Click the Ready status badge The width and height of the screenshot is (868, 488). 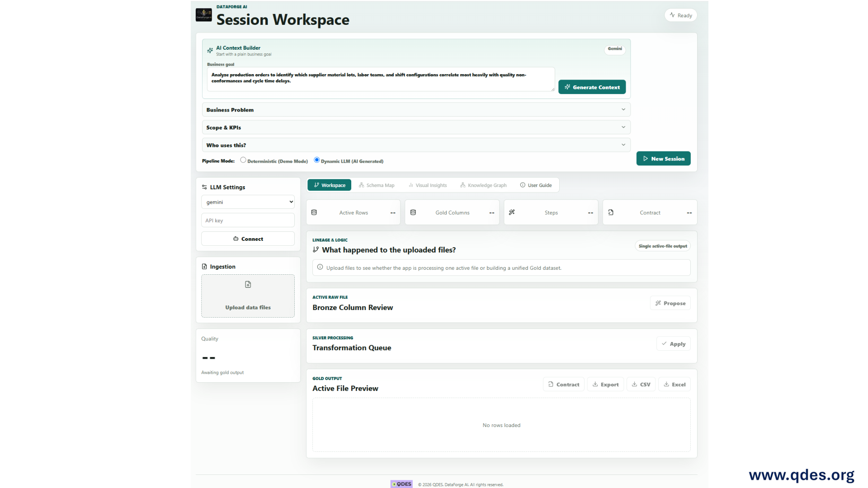[680, 15]
